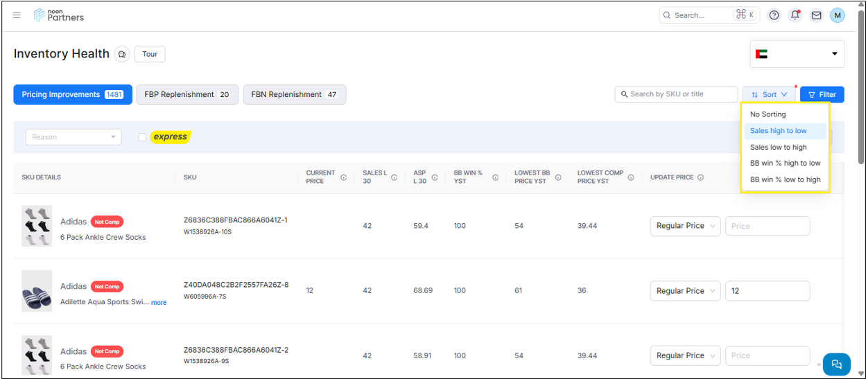Choose 'BB win % high to low'
This screenshot has height=379, width=868.
(785, 164)
